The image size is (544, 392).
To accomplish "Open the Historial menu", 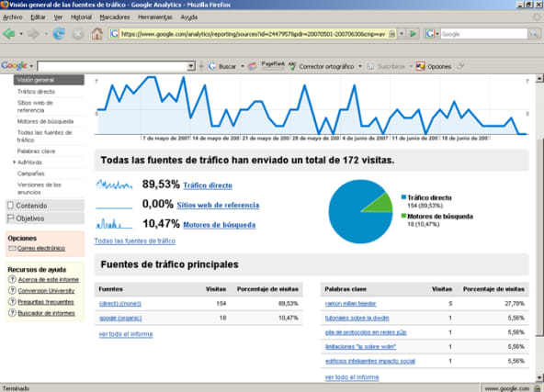I will (81, 17).
